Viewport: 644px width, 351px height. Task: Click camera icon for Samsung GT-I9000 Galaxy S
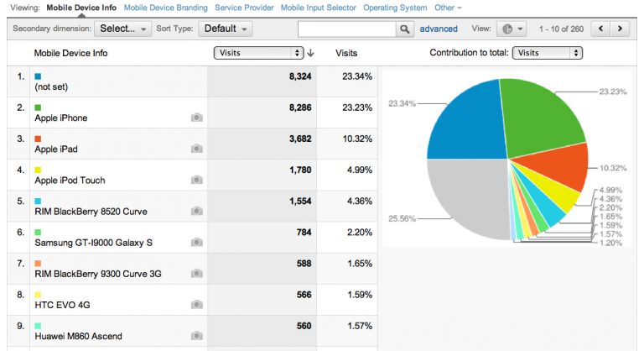(197, 242)
